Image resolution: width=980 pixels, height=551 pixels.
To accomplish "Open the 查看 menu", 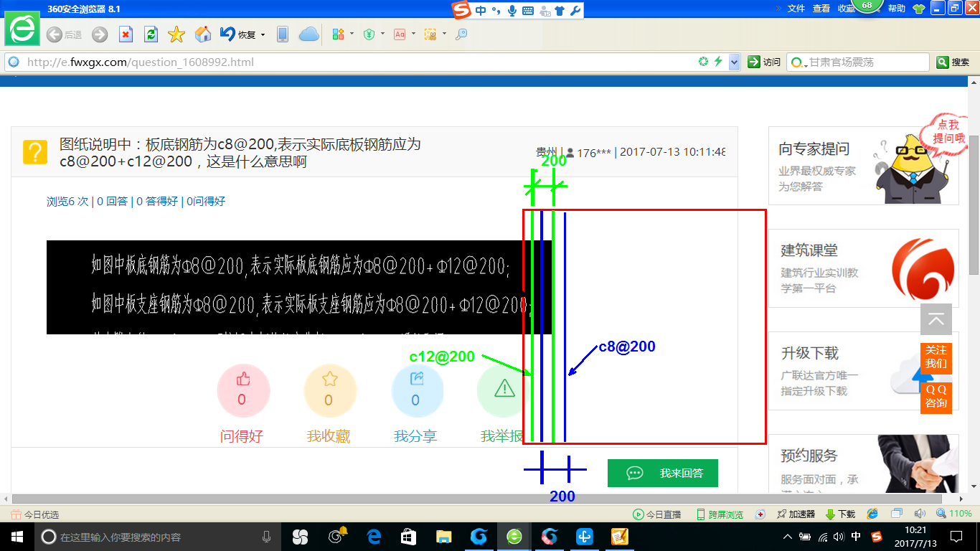I will [821, 9].
